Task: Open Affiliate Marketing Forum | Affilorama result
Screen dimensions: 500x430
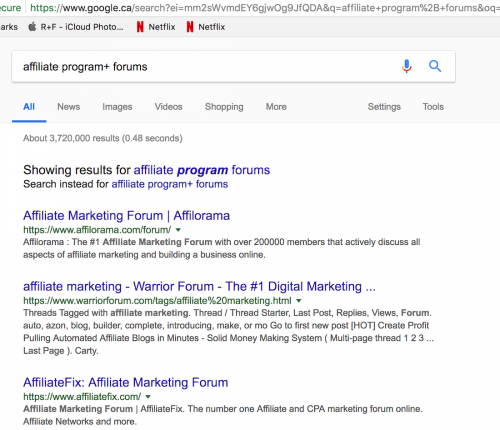Action: tap(126, 216)
